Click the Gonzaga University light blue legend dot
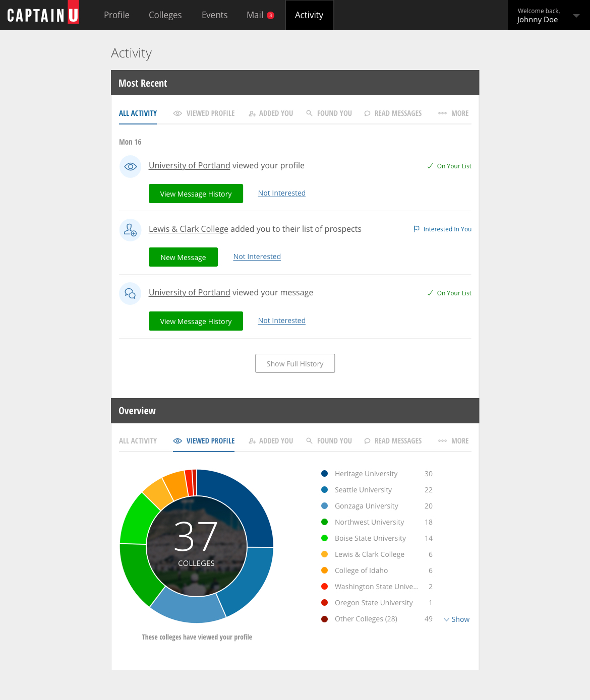590x700 pixels. [324, 505]
